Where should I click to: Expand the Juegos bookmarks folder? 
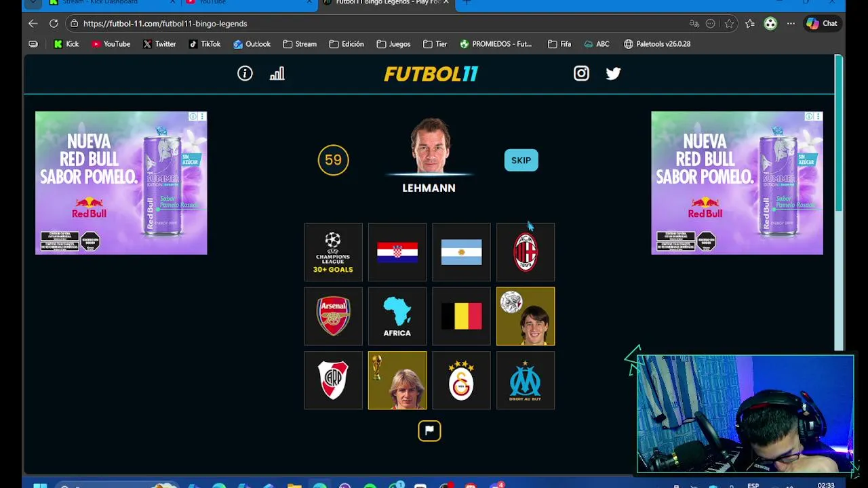click(393, 44)
